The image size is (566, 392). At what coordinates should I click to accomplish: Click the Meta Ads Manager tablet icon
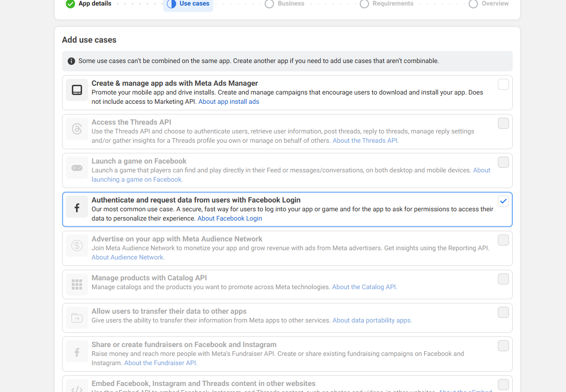tap(77, 90)
